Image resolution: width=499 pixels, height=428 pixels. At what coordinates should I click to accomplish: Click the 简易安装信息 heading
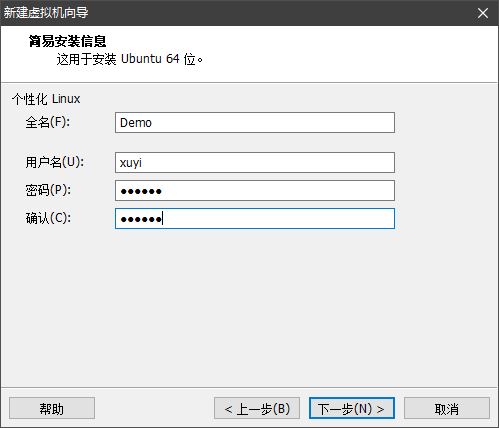pos(67,41)
